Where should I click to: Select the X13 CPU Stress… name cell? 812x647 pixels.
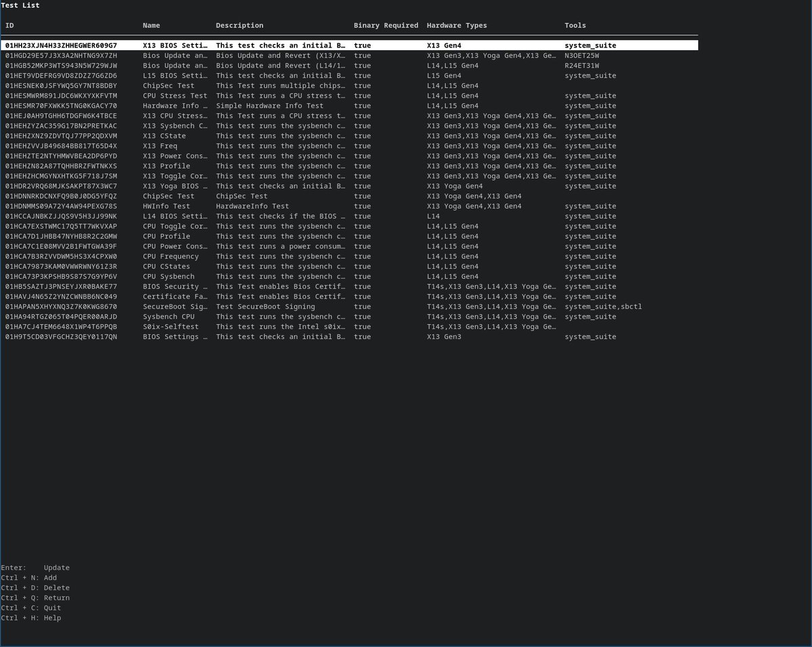pos(175,116)
